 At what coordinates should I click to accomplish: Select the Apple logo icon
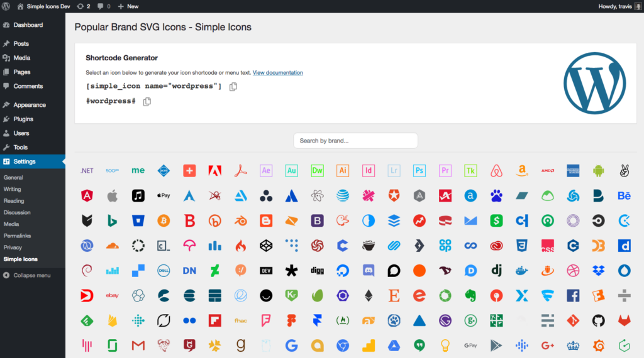(x=113, y=195)
